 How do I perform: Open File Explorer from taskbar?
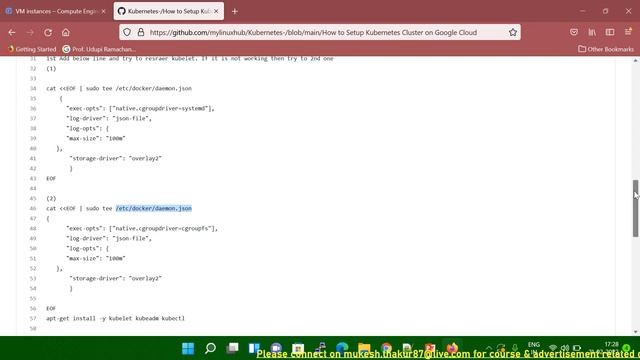pyautogui.click(x=364, y=348)
